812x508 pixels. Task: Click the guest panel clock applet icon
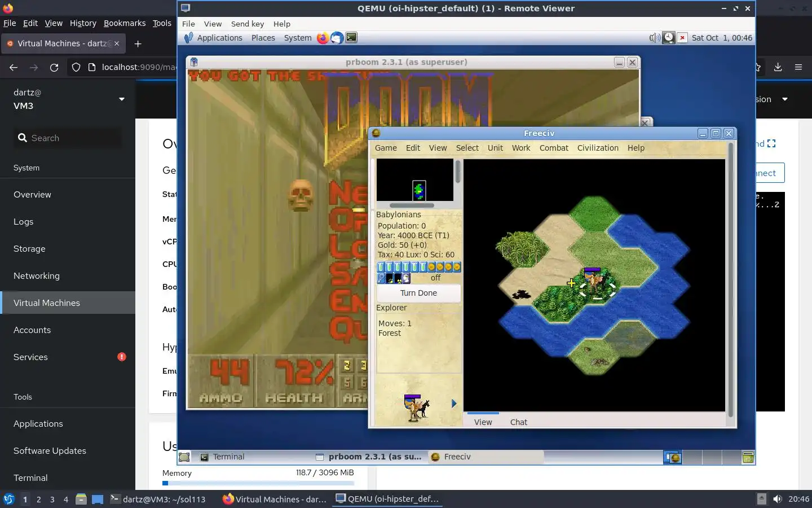668,38
